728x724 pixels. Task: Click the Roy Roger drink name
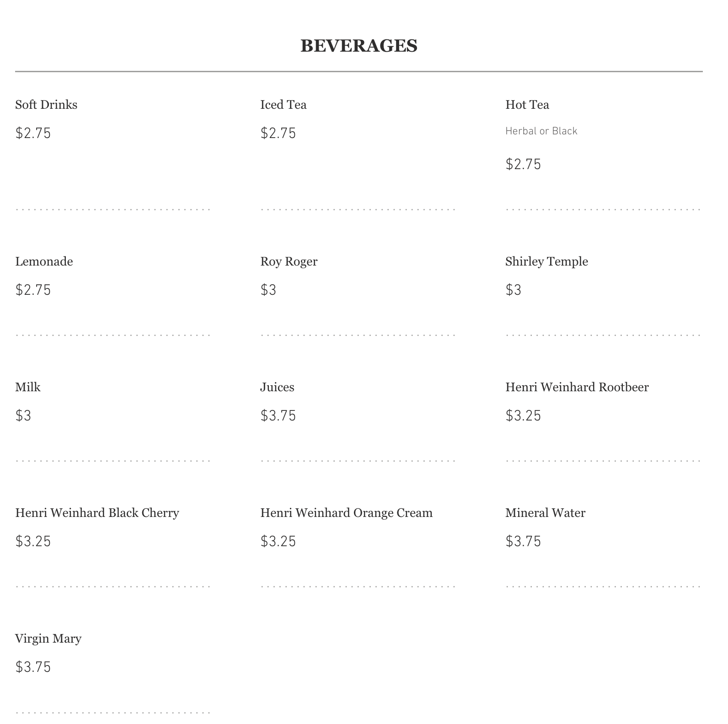(289, 261)
